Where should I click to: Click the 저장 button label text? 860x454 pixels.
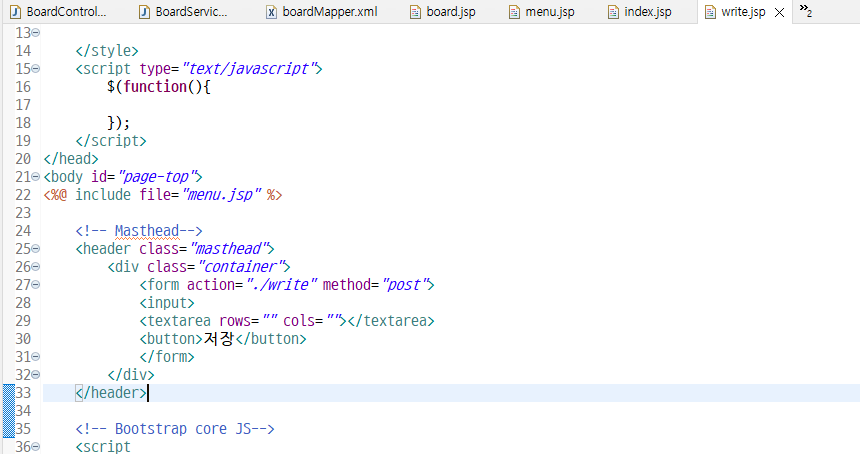click(x=219, y=339)
